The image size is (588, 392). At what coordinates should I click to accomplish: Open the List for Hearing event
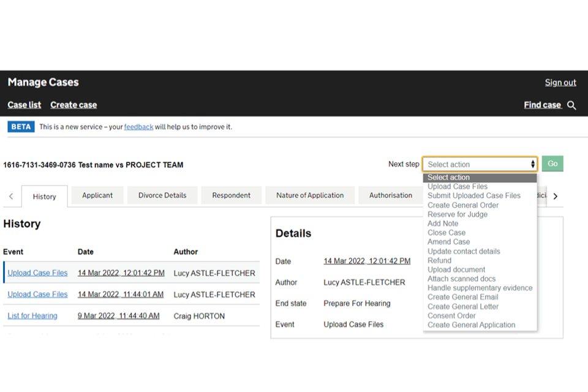point(32,316)
